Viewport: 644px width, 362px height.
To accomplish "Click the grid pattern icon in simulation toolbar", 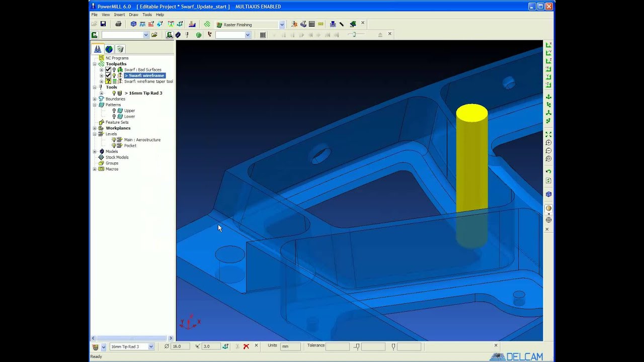I will [x=263, y=35].
